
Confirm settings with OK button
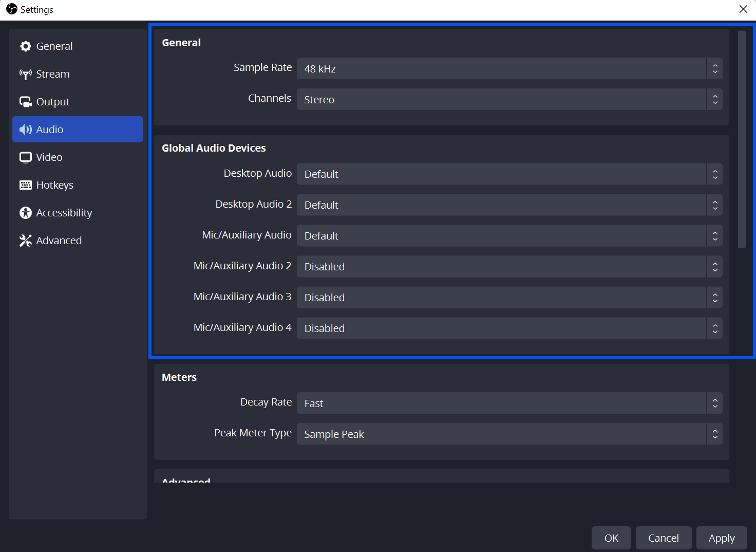coord(611,538)
